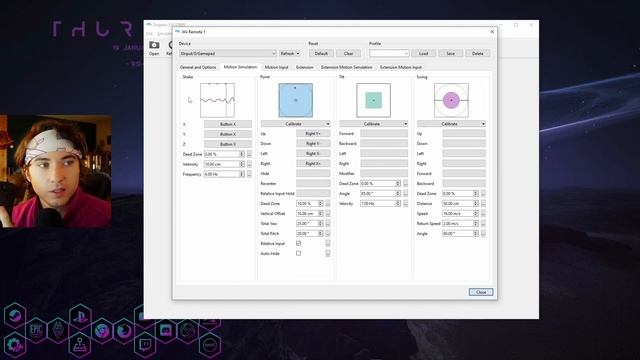The image size is (640, 360).
Task: Click the empty Tilt Modifier mapping button
Action: tap(384, 173)
